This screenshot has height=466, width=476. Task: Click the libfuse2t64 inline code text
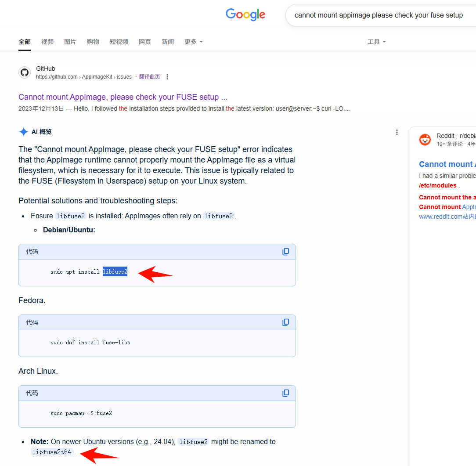click(52, 452)
